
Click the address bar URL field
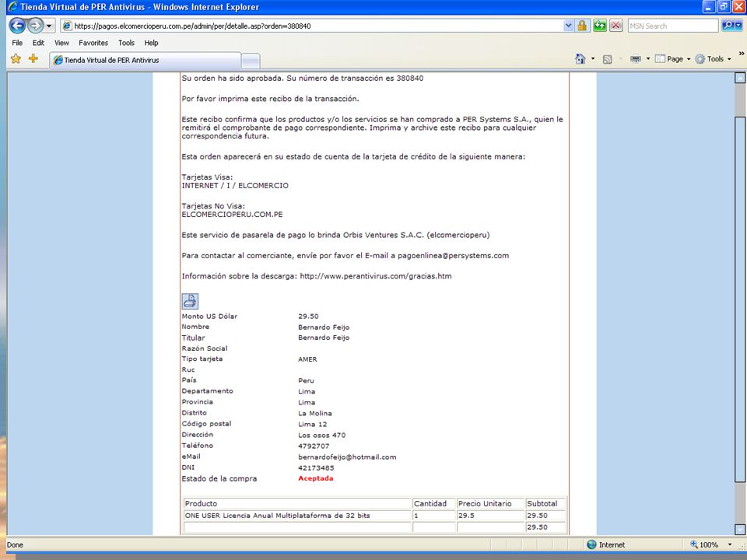[312, 26]
